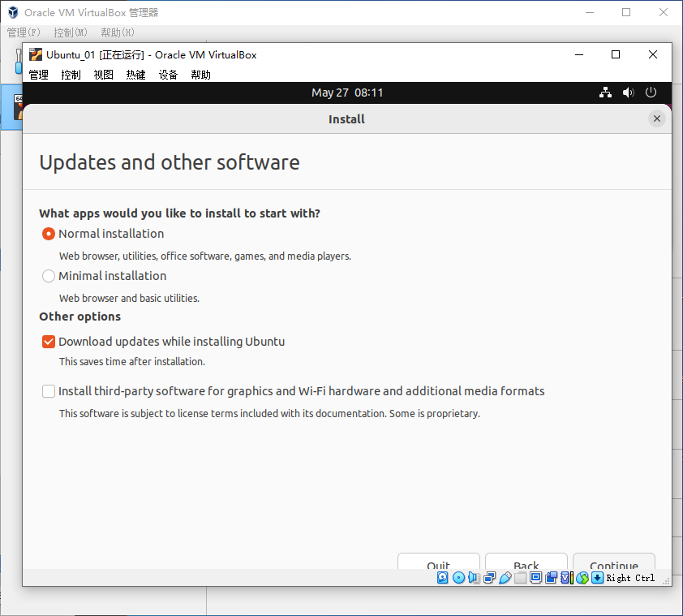The height and width of the screenshot is (616, 683).
Task: Open 帮助(H) menu in VirtualBox Manager
Action: point(118,32)
